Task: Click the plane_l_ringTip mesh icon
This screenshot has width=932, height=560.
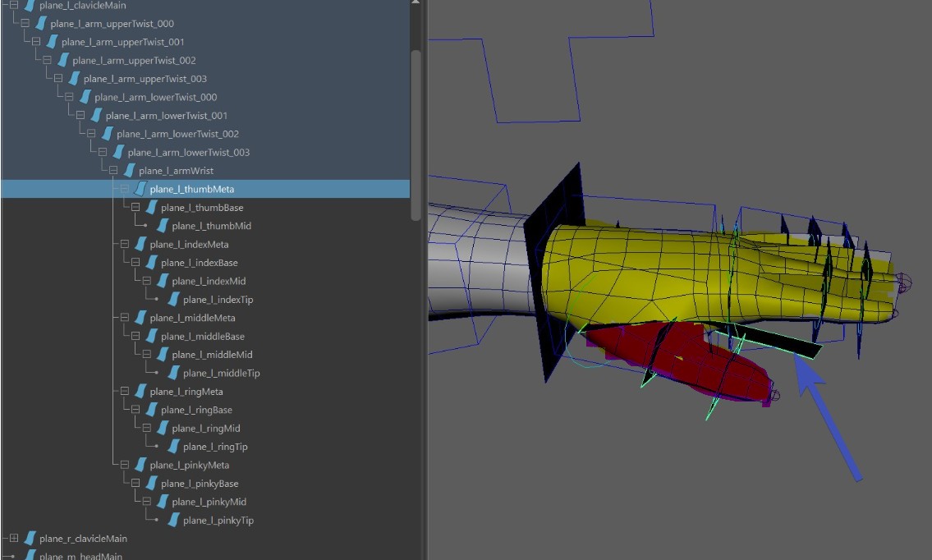Action: [173, 447]
